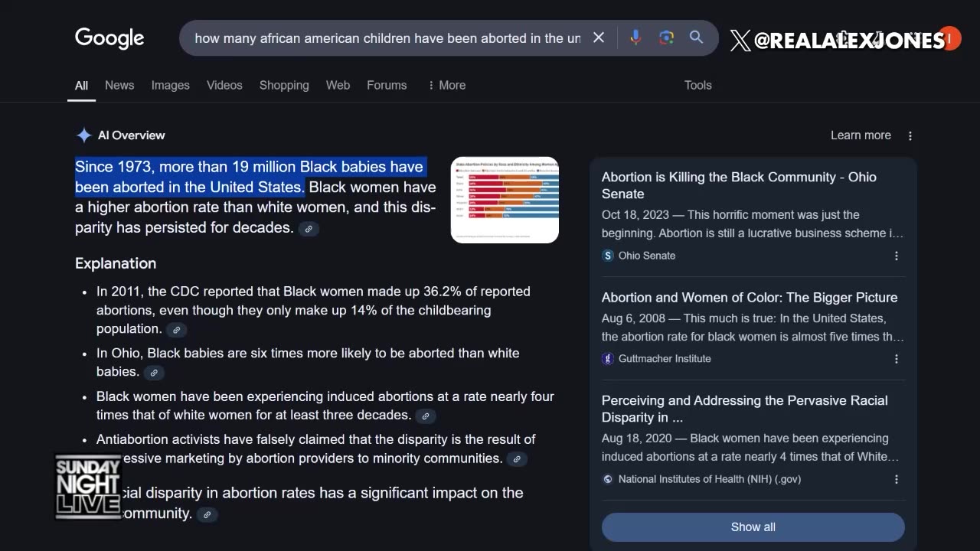Open 'Abortion and Women of Color' result
Image resolution: width=980 pixels, height=551 pixels.
tap(750, 298)
